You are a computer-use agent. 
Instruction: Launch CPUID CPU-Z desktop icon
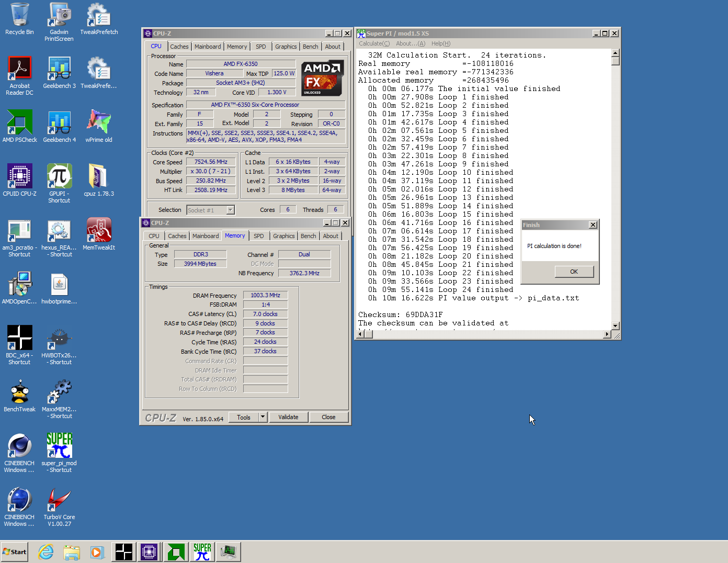[19, 181]
